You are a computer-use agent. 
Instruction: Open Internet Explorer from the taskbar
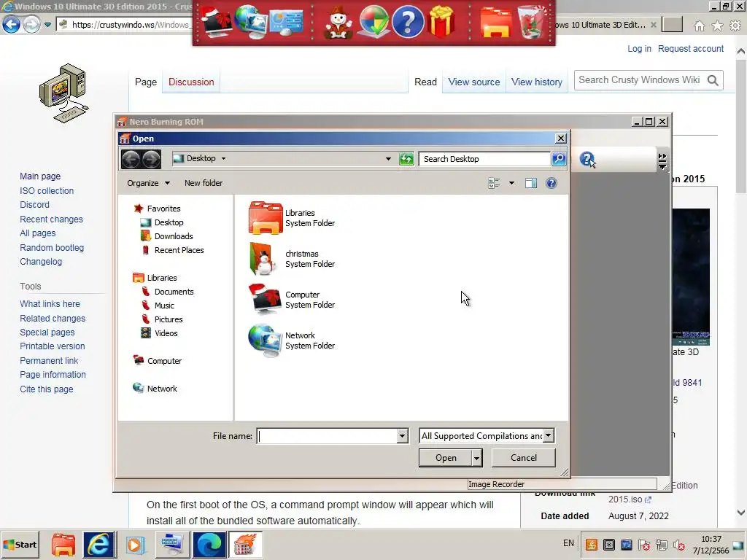point(98,544)
